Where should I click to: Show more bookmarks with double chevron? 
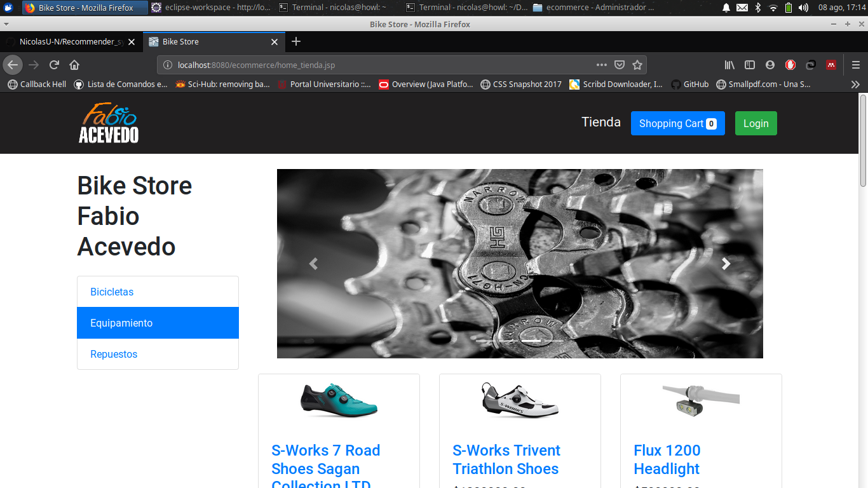pyautogui.click(x=855, y=84)
